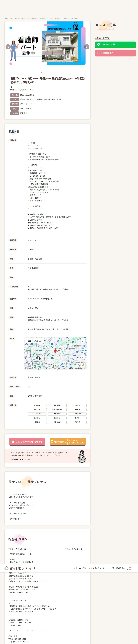The image size is (138, 644).
Task: Select the 未経験OK feature tag
Action: pyautogui.click(x=37, y=405)
